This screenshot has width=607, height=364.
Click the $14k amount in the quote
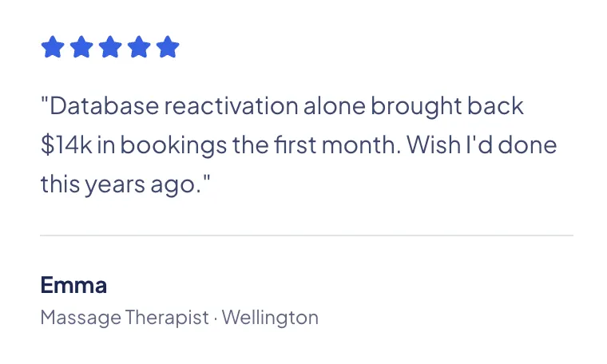tap(66, 144)
